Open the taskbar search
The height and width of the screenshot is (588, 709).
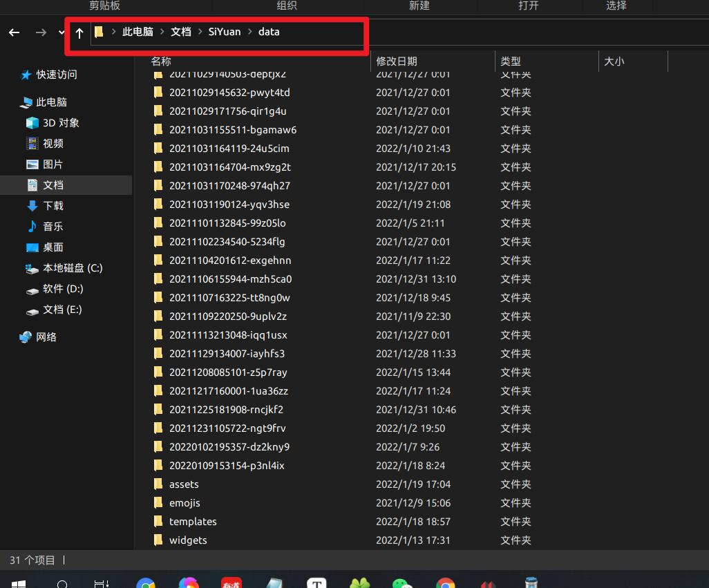pos(63,584)
